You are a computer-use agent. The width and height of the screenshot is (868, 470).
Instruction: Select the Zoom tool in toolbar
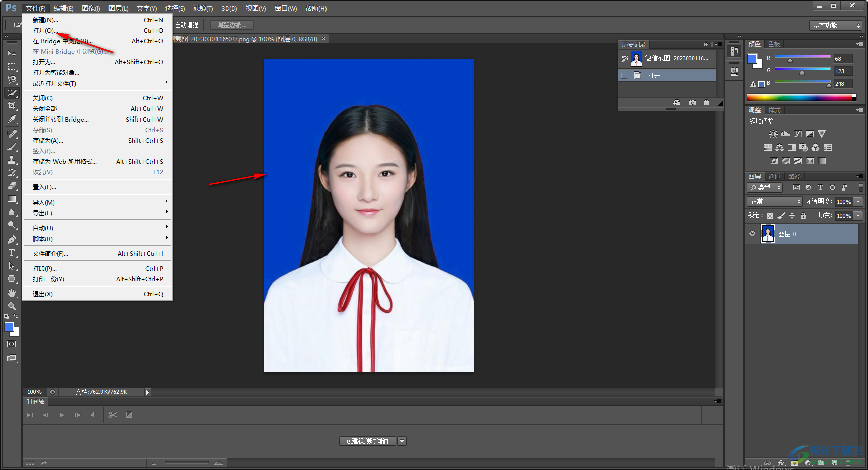11,306
